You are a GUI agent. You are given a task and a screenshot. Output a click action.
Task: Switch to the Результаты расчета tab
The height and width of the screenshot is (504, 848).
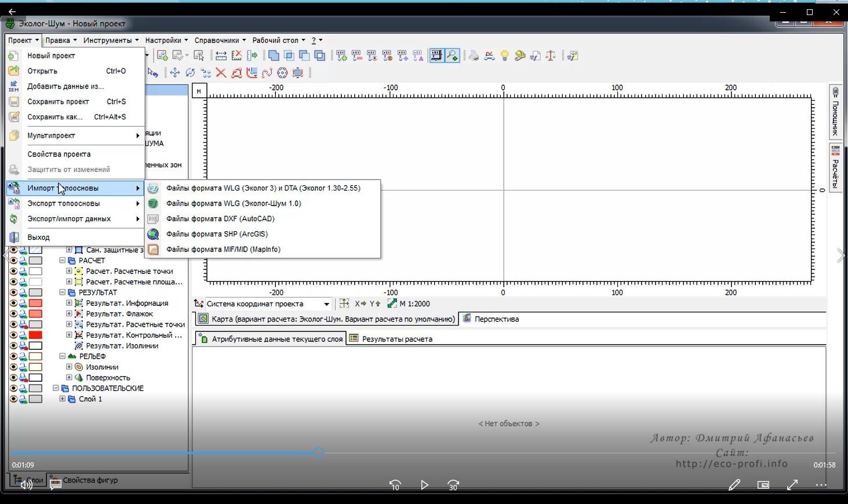(x=396, y=339)
